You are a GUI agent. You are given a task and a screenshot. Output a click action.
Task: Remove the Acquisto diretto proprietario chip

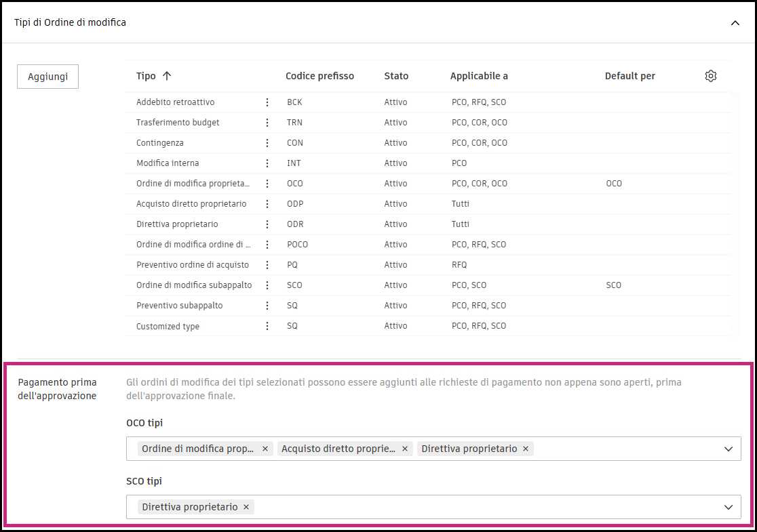pos(404,449)
